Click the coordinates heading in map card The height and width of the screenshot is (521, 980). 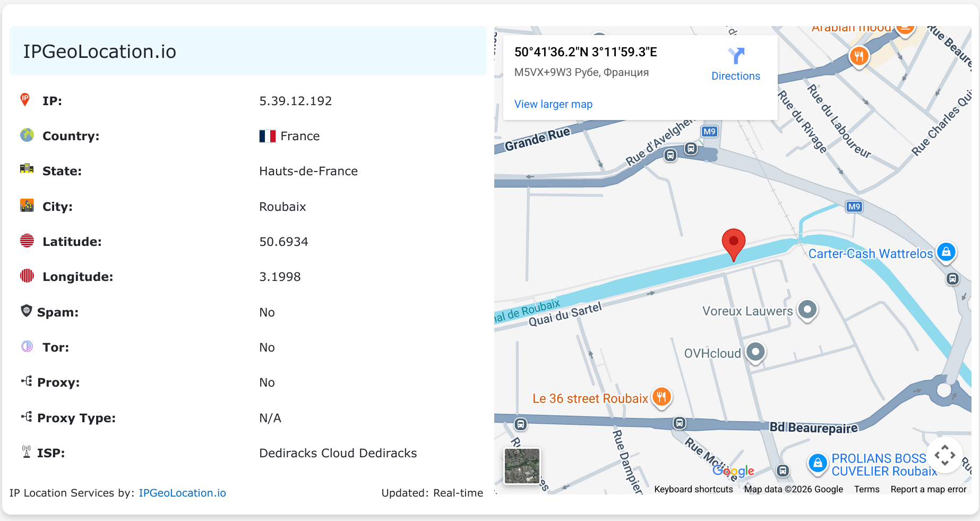coord(586,52)
